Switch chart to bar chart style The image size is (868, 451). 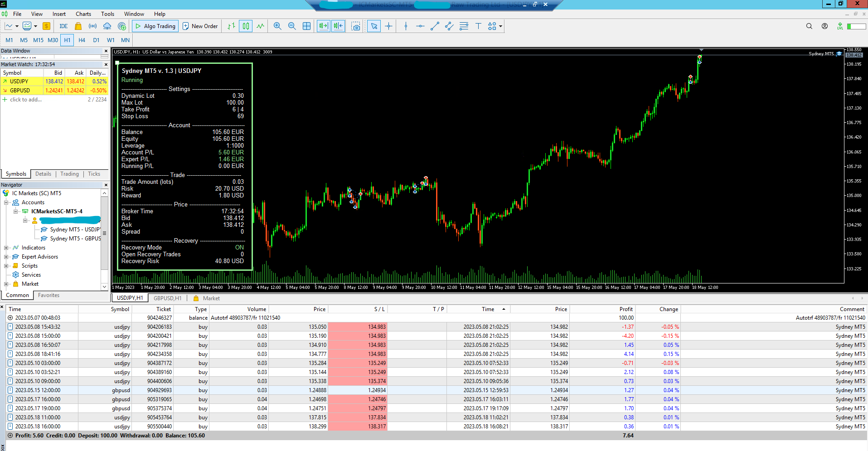pos(231,26)
